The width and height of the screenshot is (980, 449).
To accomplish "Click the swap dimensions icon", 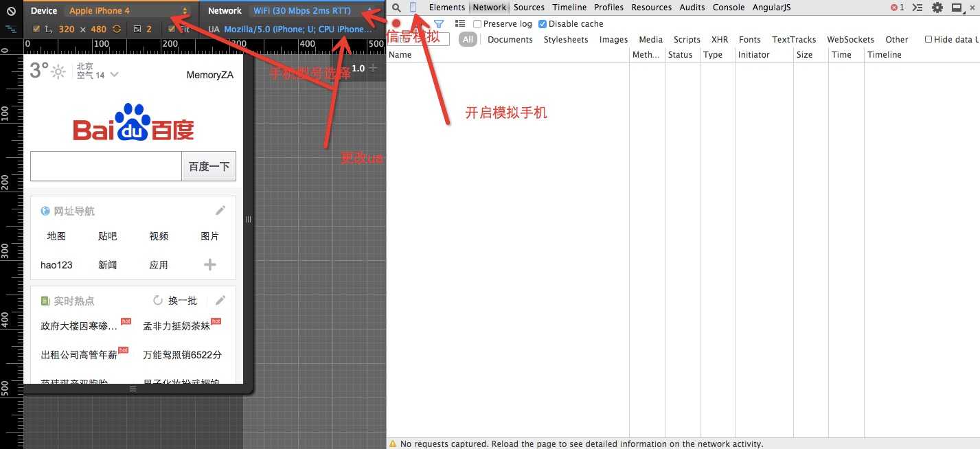I will click(x=117, y=30).
